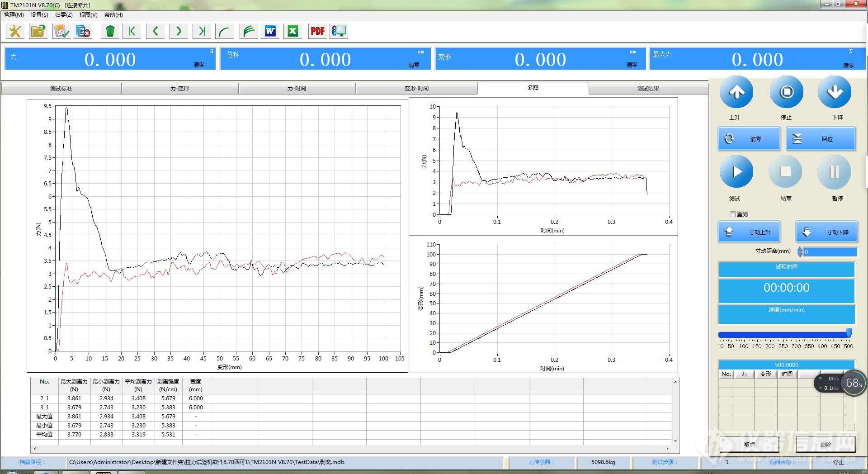Start the test with the 测试 play button
868x474 pixels.
(x=736, y=172)
